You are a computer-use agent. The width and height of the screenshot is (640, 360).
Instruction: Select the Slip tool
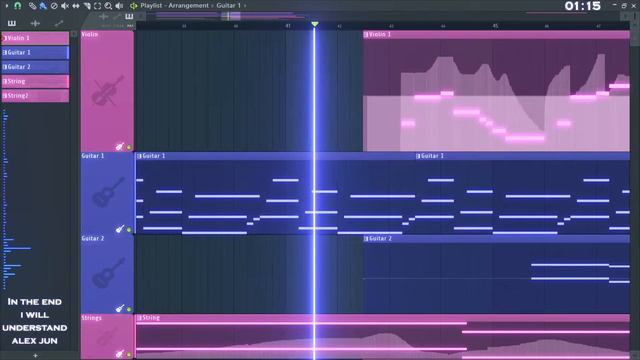point(76,6)
